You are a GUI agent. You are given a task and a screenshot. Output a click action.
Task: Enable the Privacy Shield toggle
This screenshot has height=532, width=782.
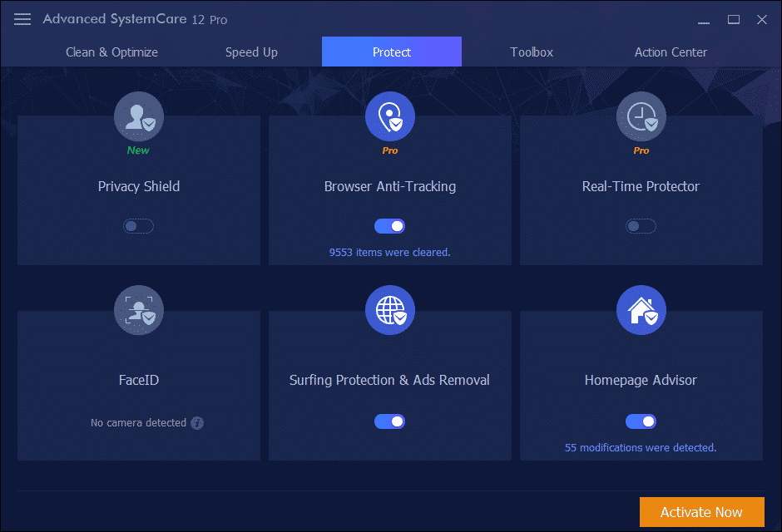(x=139, y=226)
